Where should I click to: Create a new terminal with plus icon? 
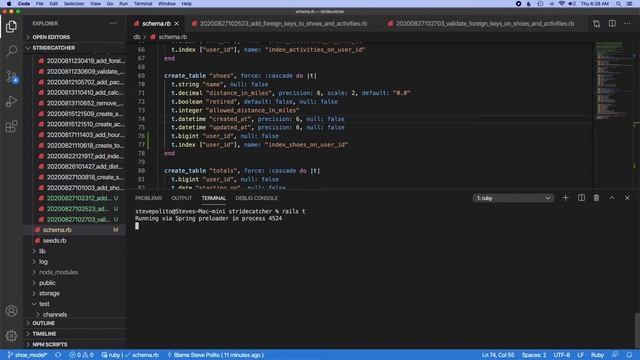coord(565,198)
